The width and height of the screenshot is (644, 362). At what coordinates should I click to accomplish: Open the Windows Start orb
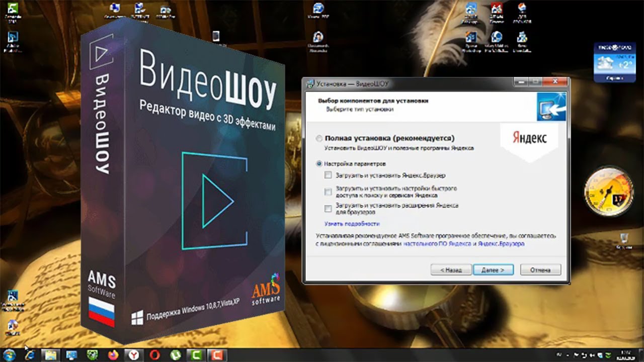click(10, 354)
